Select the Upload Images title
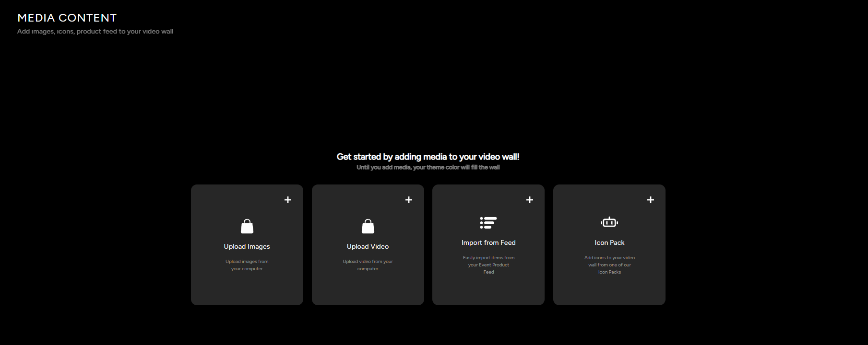 click(247, 246)
